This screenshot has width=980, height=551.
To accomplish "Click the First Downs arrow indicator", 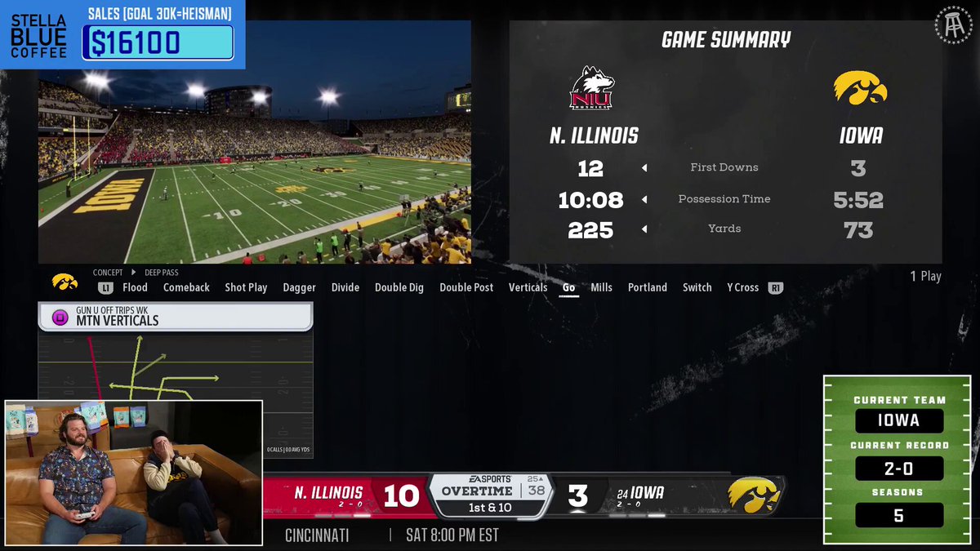I will (x=644, y=168).
